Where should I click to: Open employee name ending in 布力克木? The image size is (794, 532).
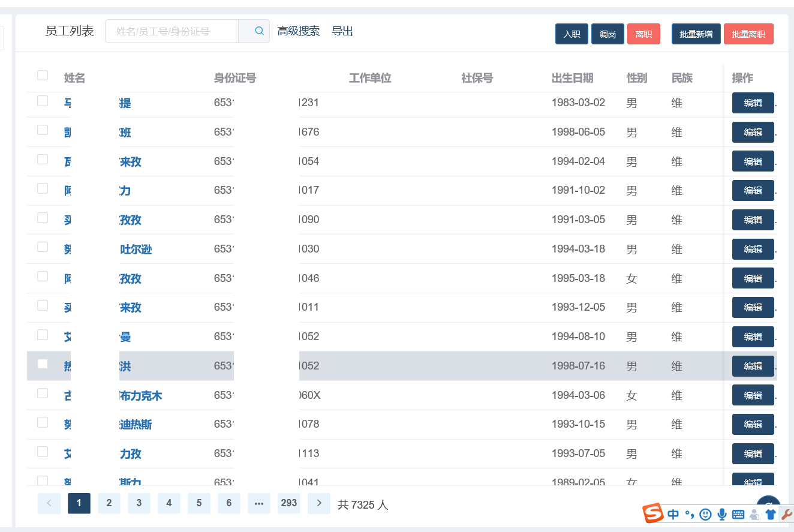pos(141,396)
